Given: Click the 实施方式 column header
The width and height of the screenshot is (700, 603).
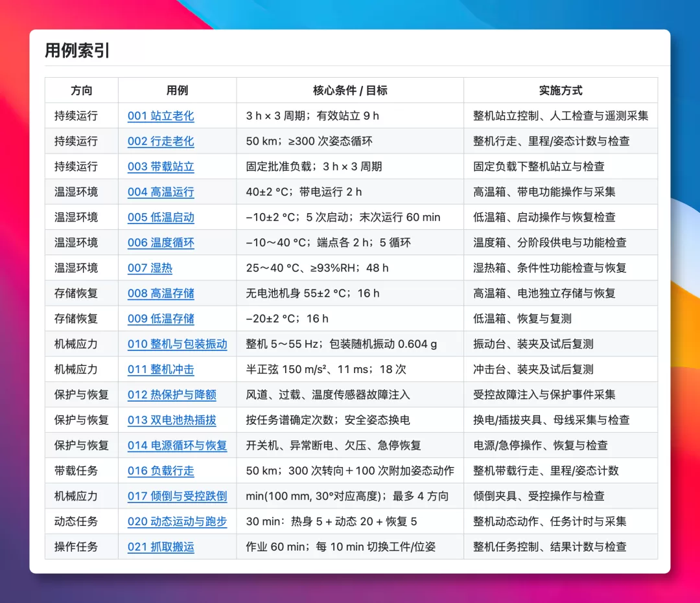Looking at the screenshot, I should point(561,91).
